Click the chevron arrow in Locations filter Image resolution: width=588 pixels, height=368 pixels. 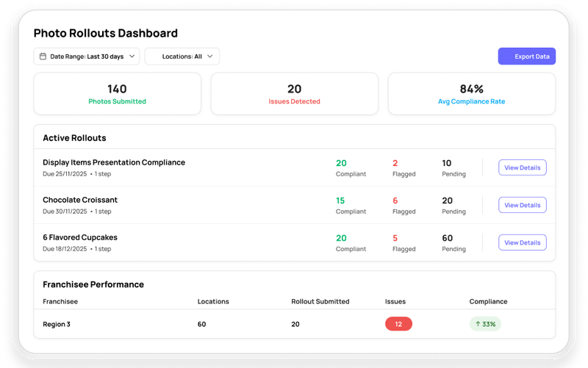coord(210,57)
